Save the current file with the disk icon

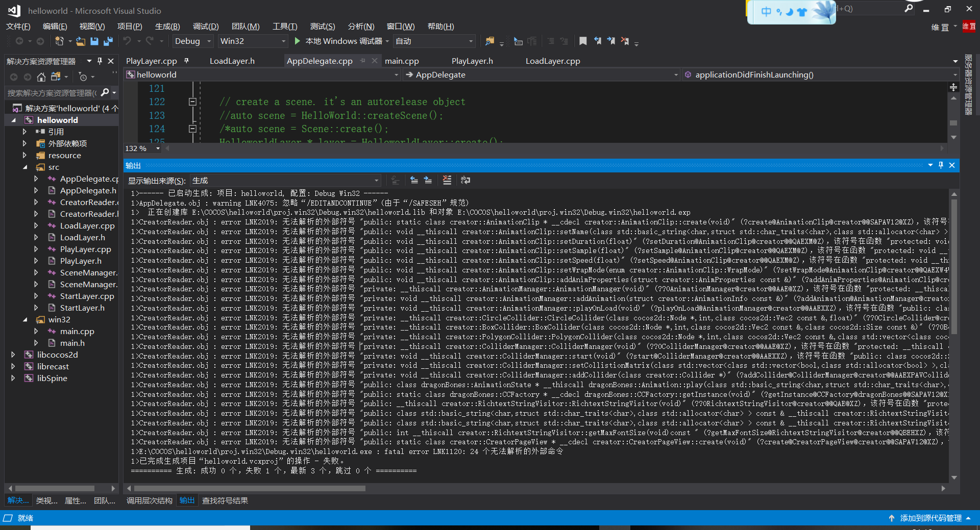click(x=94, y=41)
